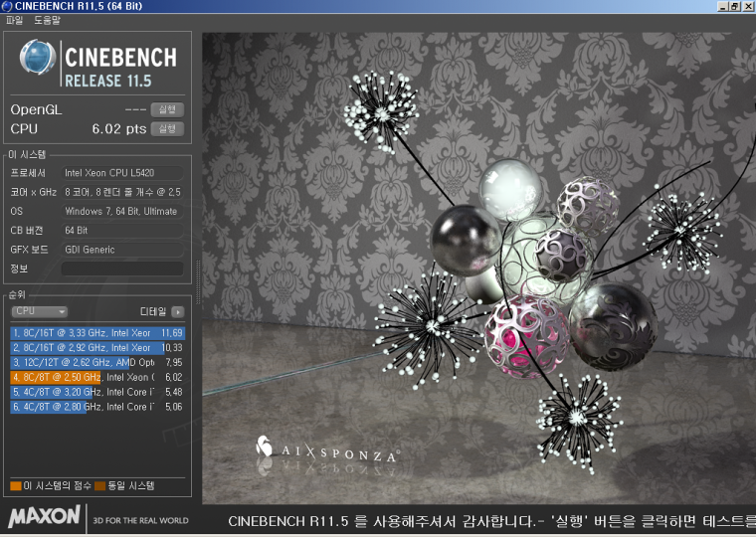Click the orange 이 시스템의 점수 legend swatch
756x537 pixels.
(x=16, y=485)
